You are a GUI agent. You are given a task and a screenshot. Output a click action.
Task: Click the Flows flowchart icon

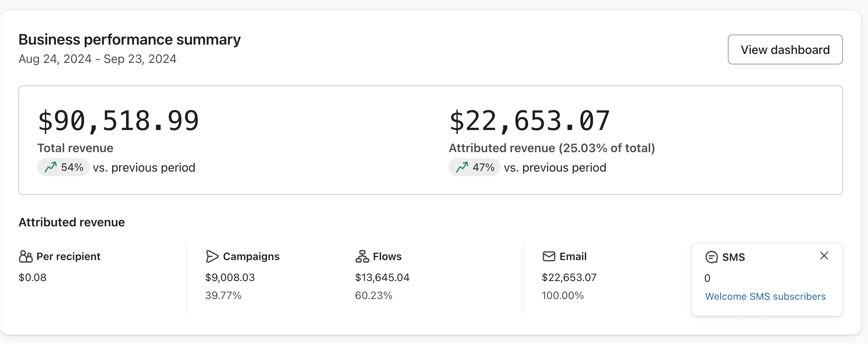tap(362, 256)
